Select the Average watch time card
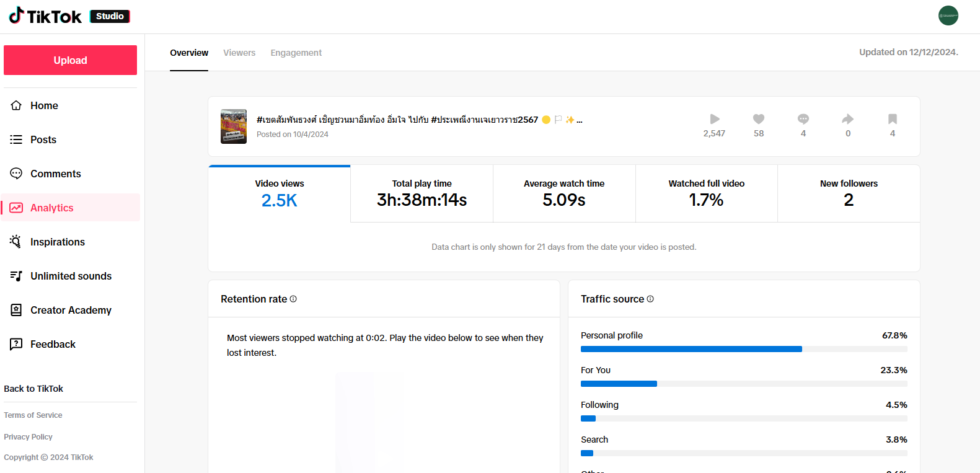The height and width of the screenshot is (473, 980). [564, 193]
